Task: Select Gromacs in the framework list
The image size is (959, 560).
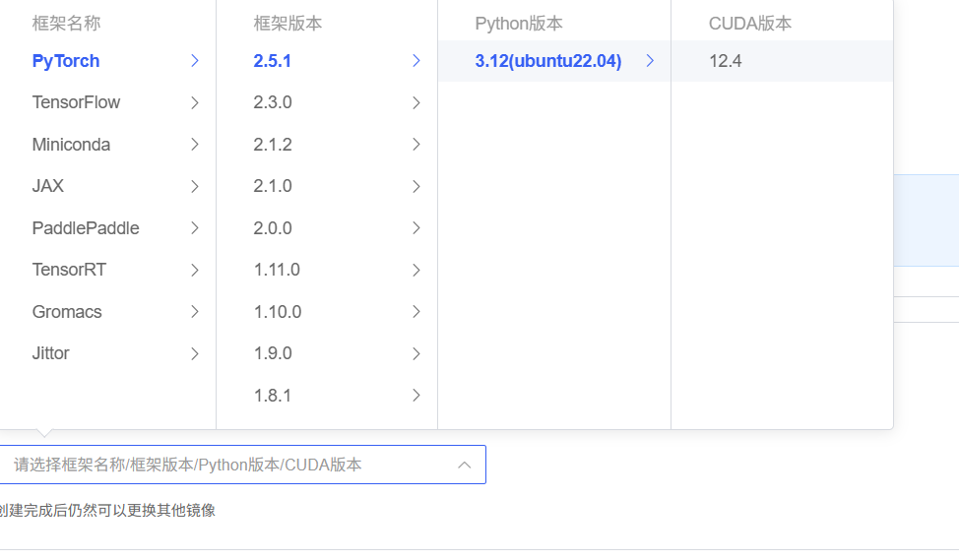Action: click(x=107, y=312)
